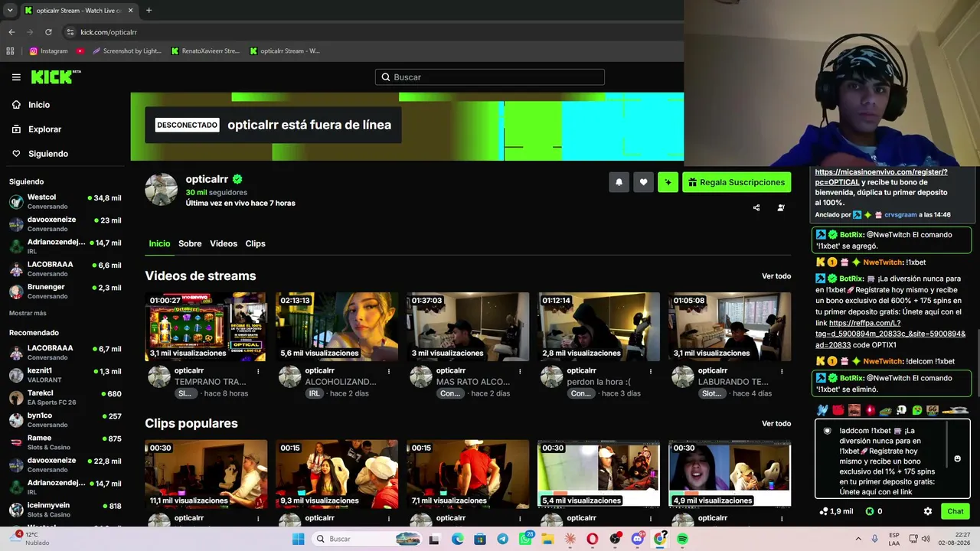The height and width of the screenshot is (551, 980).
Task: Open the Westcol channel in Siguiendo
Action: click(65, 202)
